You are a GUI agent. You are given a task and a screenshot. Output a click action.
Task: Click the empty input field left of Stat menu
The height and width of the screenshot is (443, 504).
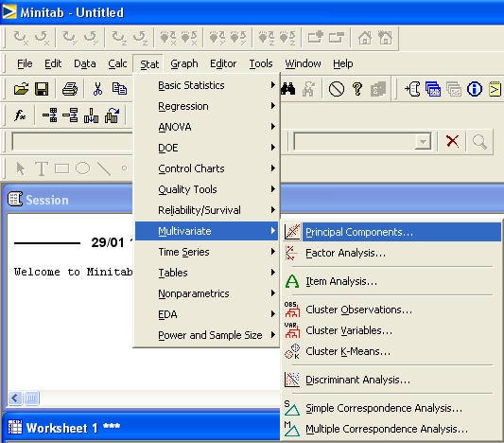73,141
